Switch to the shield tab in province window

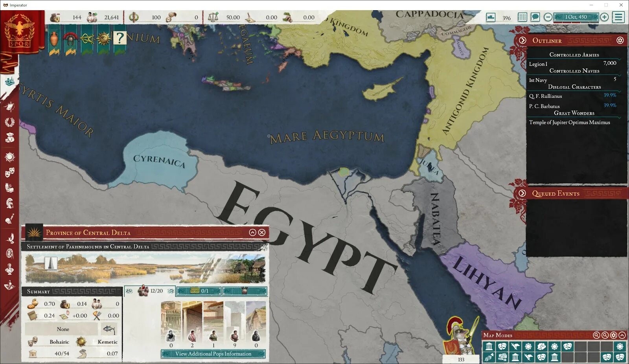[245, 291]
